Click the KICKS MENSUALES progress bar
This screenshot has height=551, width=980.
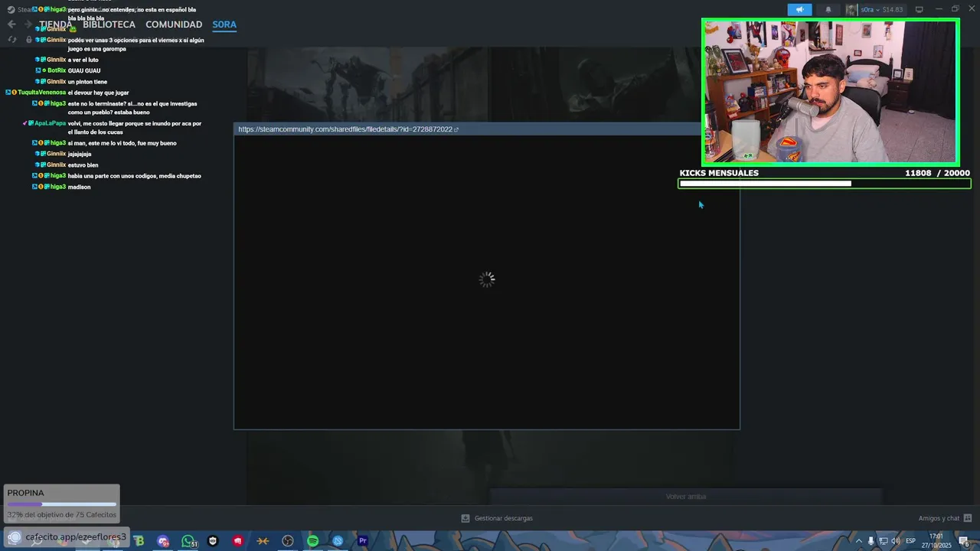click(x=825, y=184)
